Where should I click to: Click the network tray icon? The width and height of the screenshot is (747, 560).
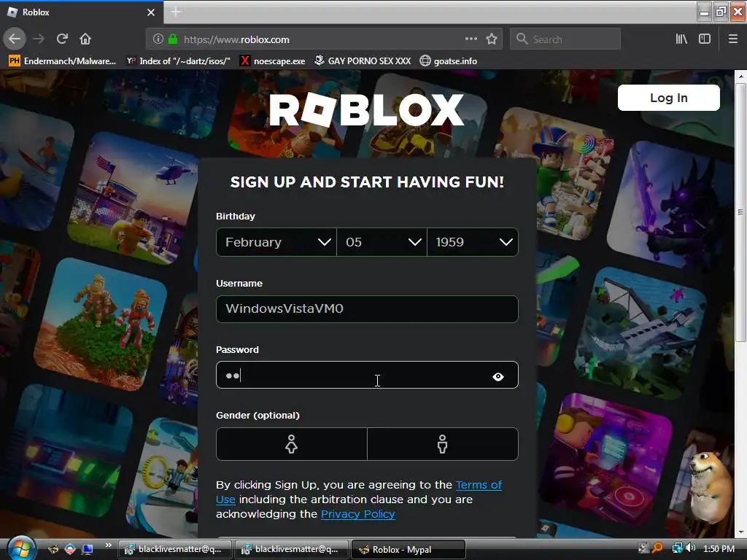click(x=677, y=548)
